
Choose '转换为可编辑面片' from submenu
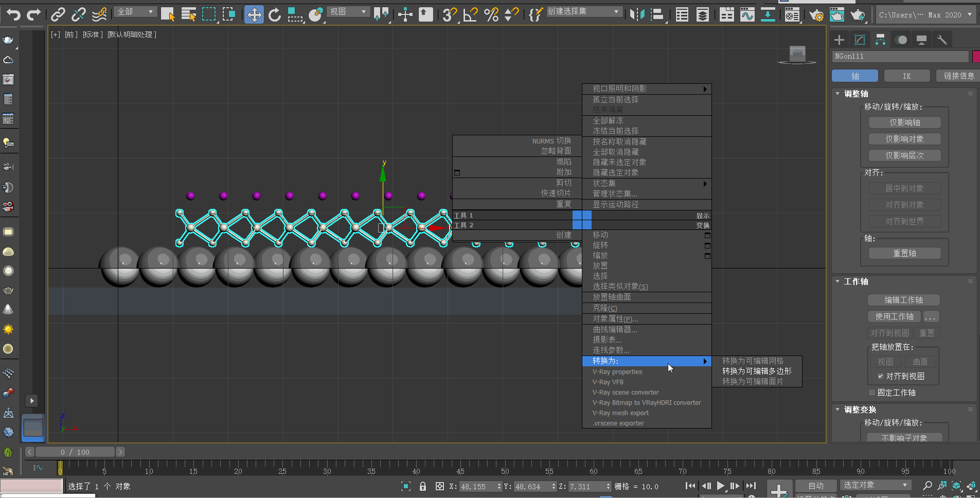click(x=757, y=381)
